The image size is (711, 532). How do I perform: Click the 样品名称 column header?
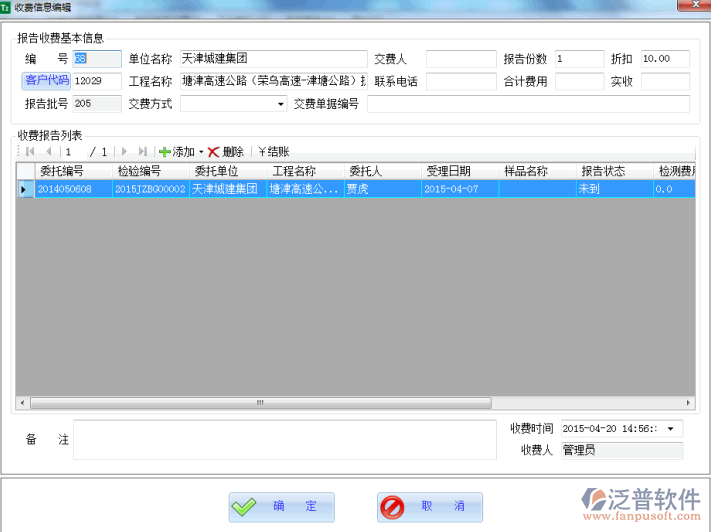point(537,171)
